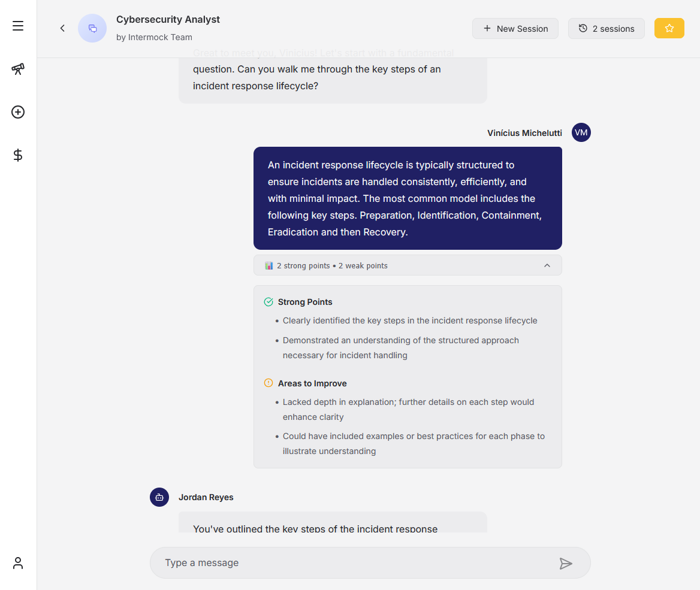Click the VM user avatar

point(581,132)
